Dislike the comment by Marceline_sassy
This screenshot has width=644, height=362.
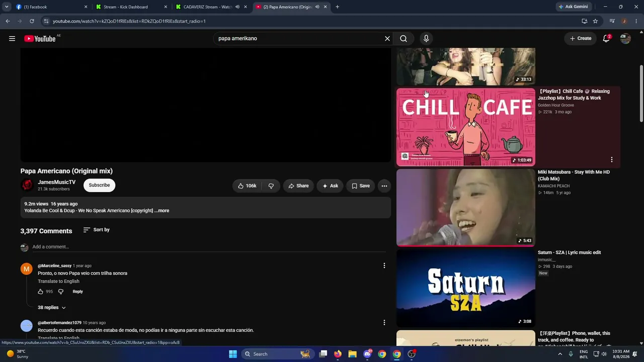click(x=61, y=292)
